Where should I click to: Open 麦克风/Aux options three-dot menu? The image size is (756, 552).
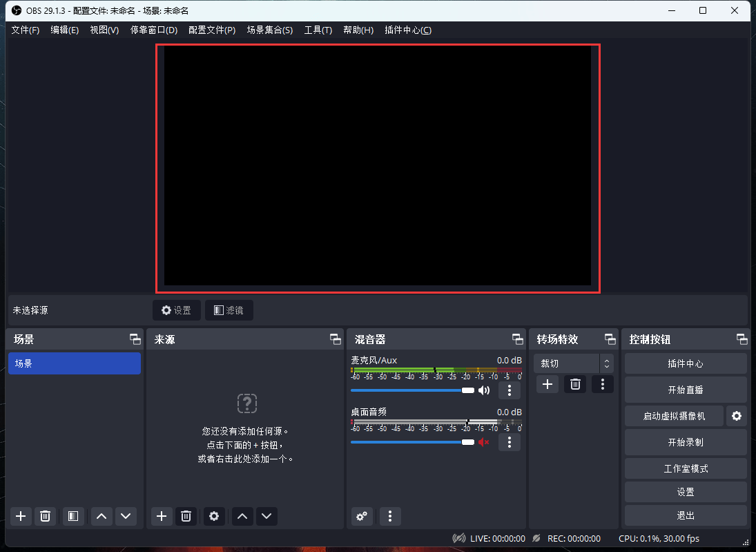[510, 390]
